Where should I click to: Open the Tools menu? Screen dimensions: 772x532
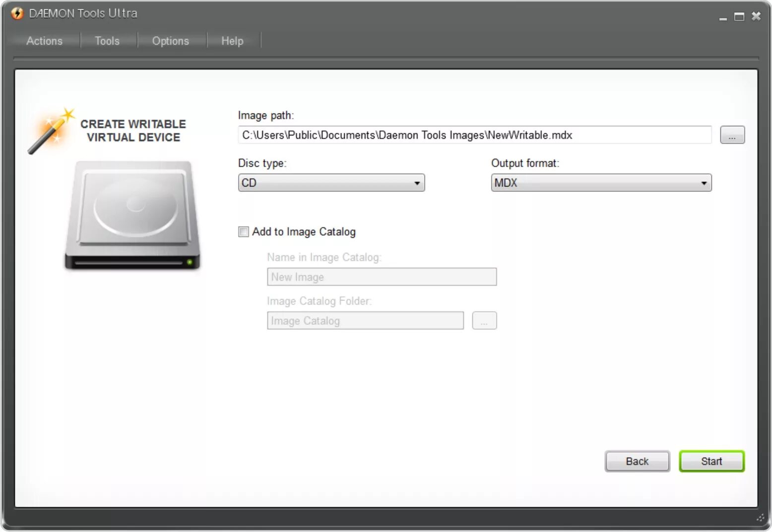pos(107,41)
